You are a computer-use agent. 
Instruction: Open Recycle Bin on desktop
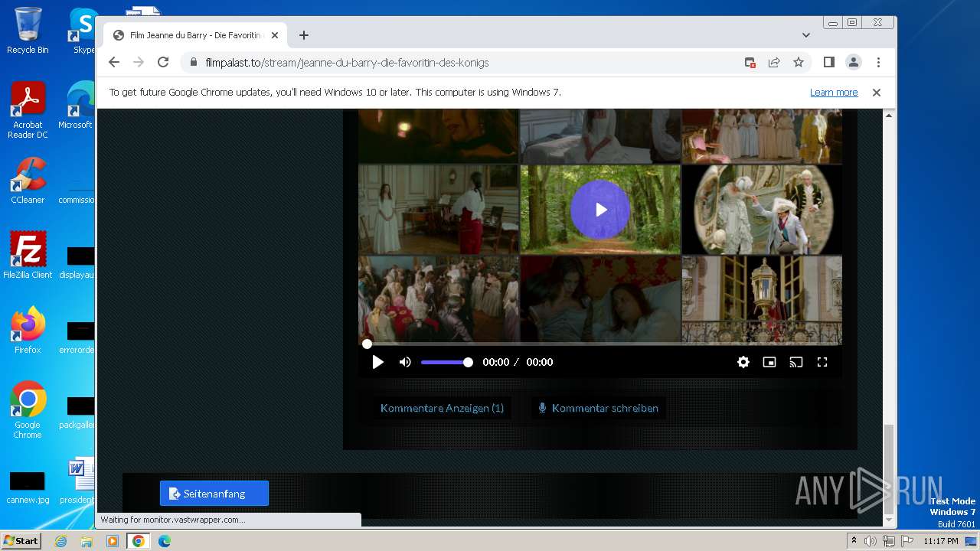click(28, 31)
